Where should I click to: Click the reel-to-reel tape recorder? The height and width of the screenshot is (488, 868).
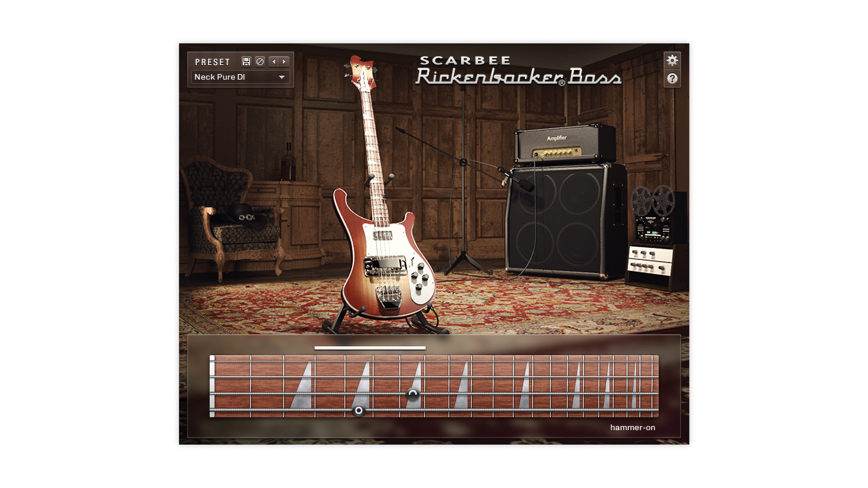click(658, 215)
